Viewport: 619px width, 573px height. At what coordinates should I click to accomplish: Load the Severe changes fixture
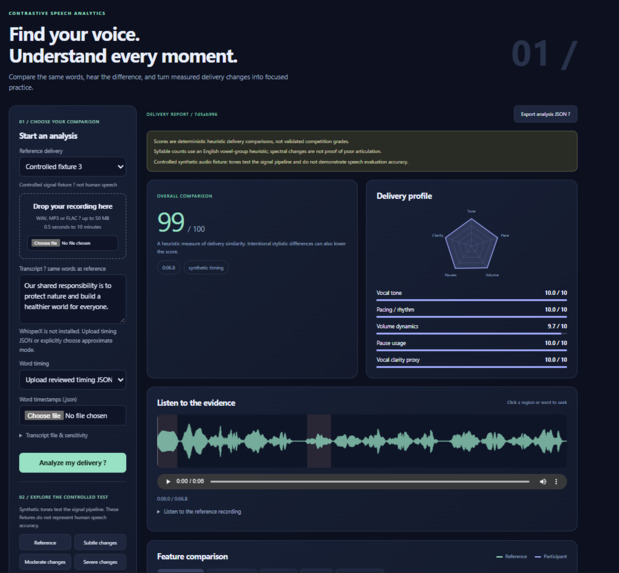point(100,562)
